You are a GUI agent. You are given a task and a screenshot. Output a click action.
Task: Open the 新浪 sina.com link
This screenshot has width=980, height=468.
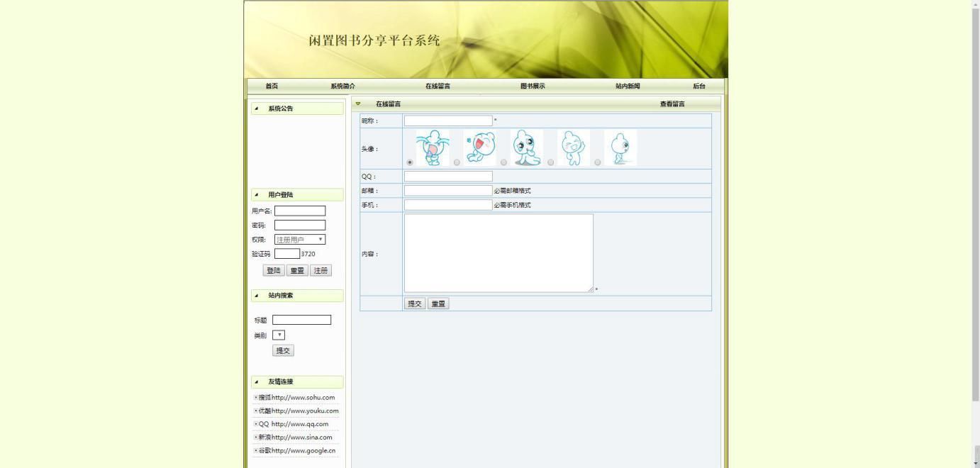pyautogui.click(x=295, y=438)
